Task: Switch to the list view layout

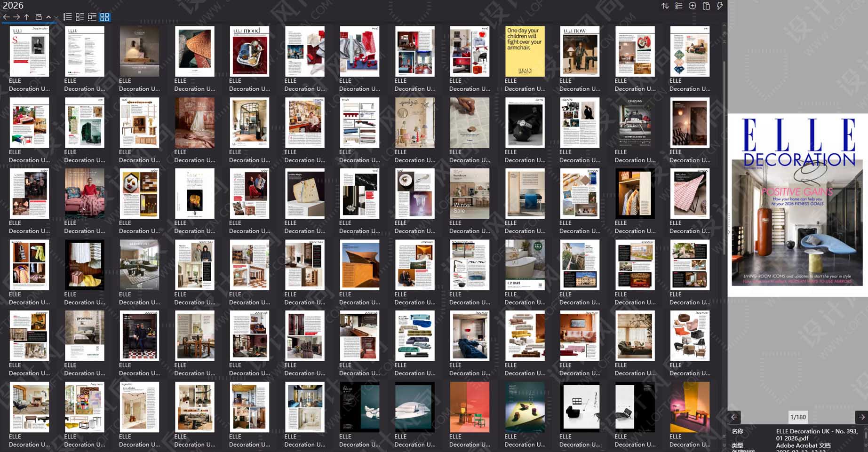Action: [68, 17]
